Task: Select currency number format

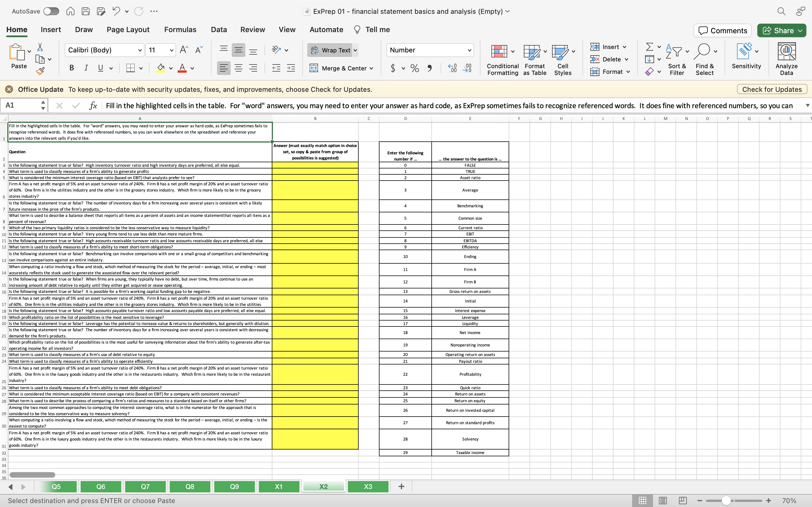Action: (394, 68)
